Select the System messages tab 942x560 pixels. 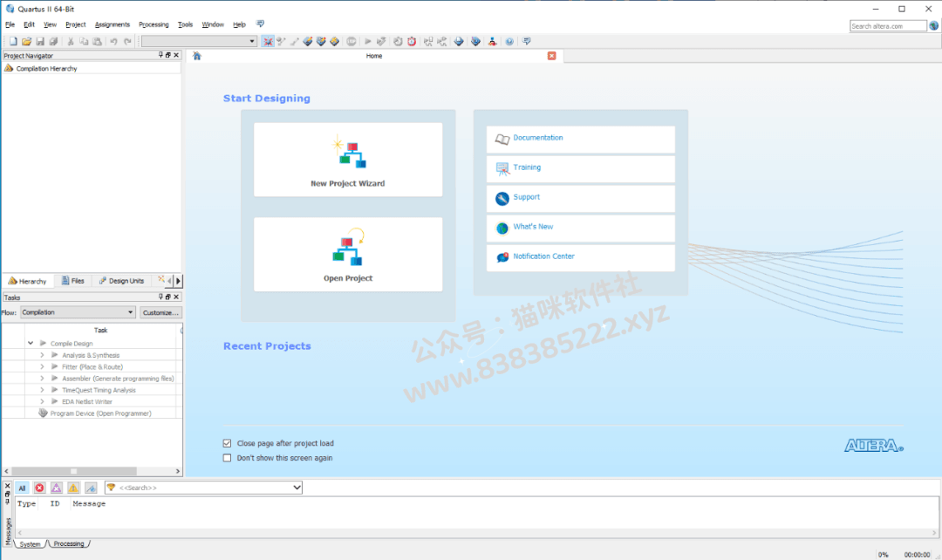30,543
